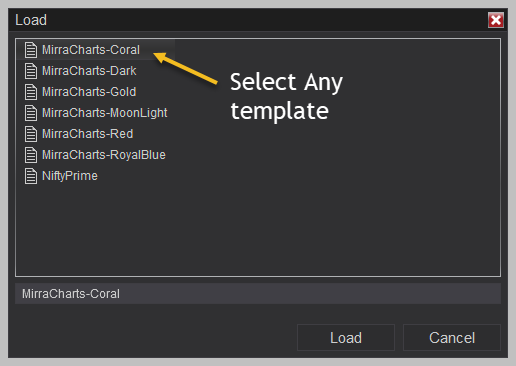Screen dimensions: 516x366
Task: Click the file icon beside MirraCharts-Dark
Action: [x=31, y=71]
